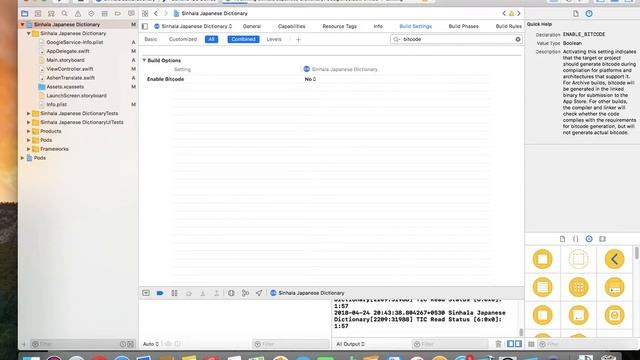640x360 pixels.
Task: Open the Issue navigator warning icon
Action: (x=78, y=13)
